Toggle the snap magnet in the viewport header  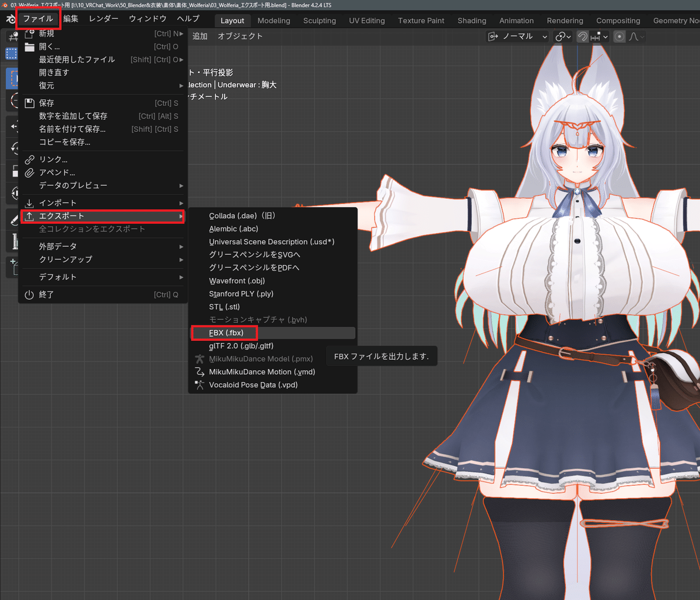pyautogui.click(x=582, y=36)
